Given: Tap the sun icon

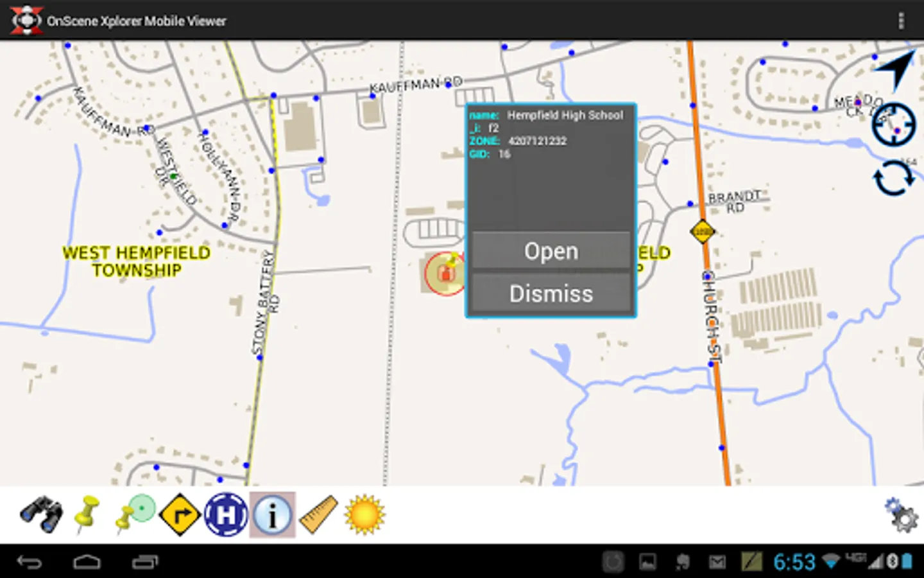Looking at the screenshot, I should [x=364, y=514].
